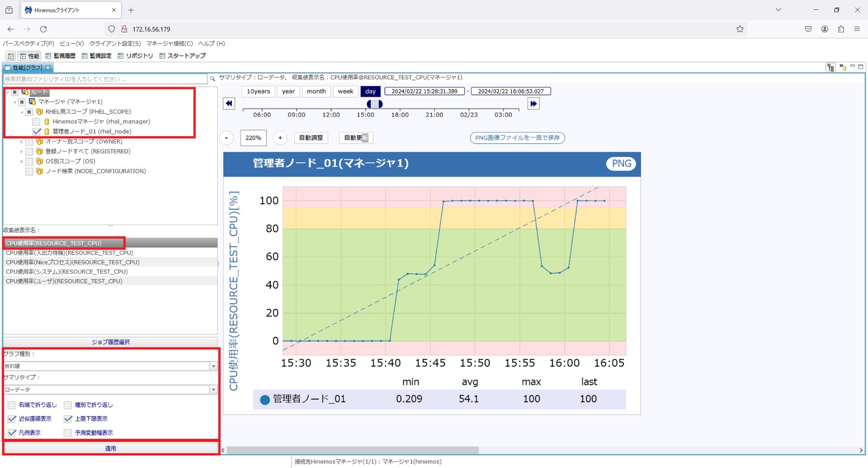Click the scope tree view icon
The height and width of the screenshot is (468, 868).
[830, 67]
